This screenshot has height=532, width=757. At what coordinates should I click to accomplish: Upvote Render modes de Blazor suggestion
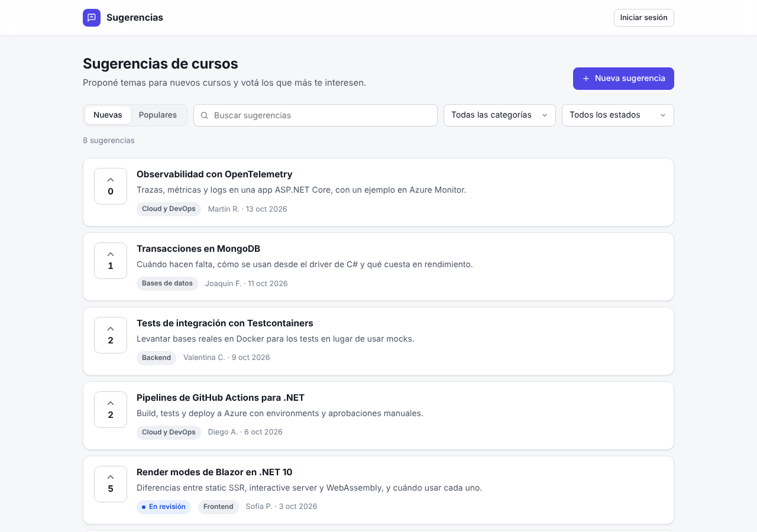tap(111, 484)
